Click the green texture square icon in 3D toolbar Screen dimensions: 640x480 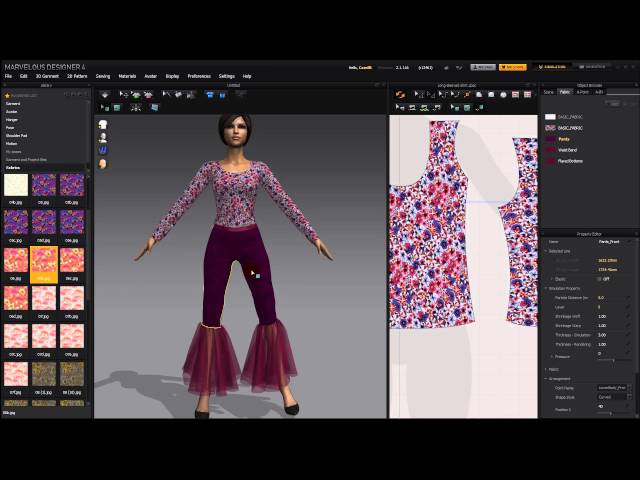pos(117,108)
